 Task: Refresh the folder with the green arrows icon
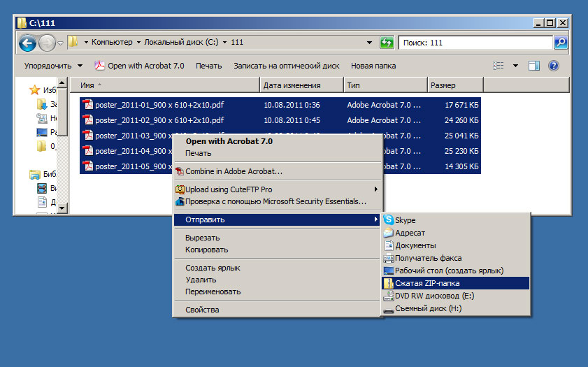click(x=386, y=43)
